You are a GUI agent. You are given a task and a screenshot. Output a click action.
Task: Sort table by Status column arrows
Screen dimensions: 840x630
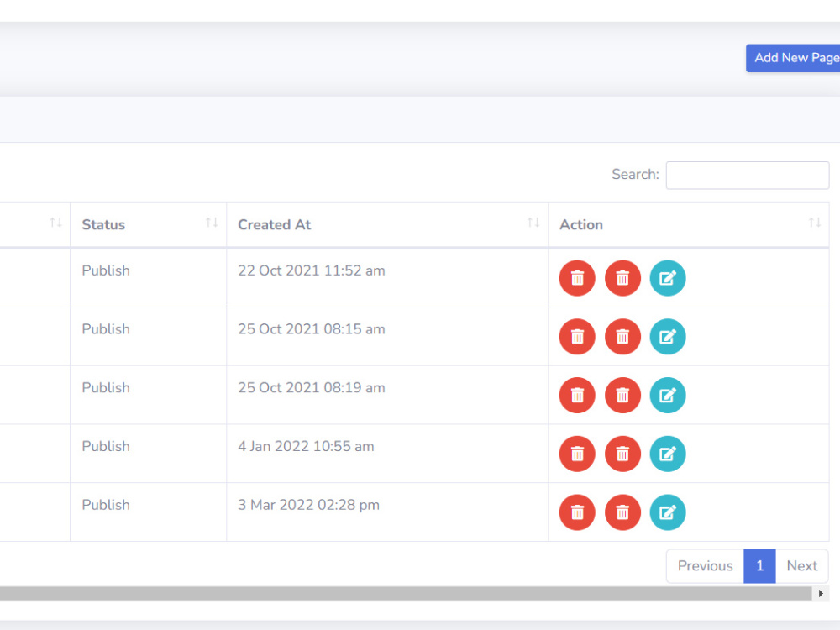coord(212,223)
